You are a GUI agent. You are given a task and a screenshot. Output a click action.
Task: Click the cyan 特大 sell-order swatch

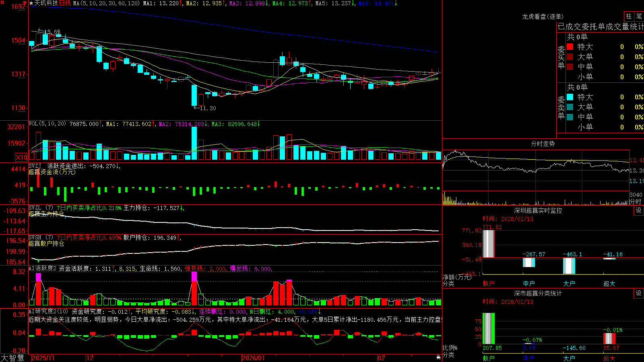570,97
